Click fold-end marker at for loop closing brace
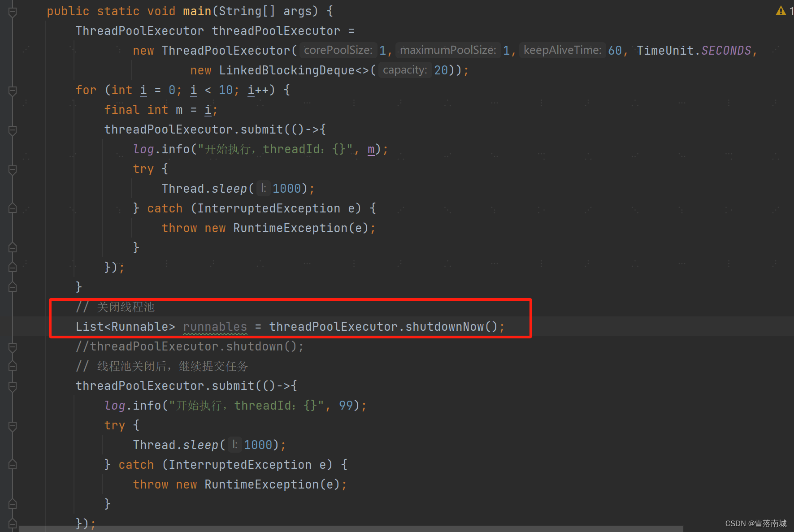Viewport: 794px width, 532px height. pos(13,287)
